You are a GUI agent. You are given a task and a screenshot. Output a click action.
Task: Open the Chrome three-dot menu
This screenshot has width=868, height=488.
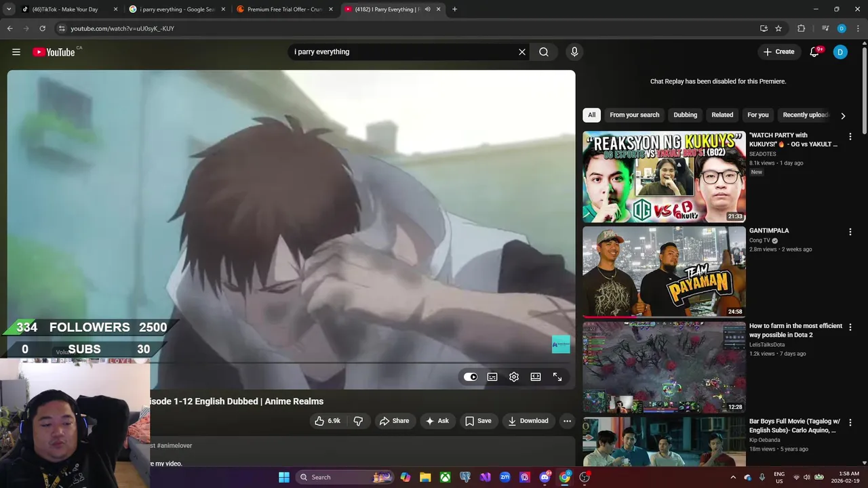click(858, 28)
